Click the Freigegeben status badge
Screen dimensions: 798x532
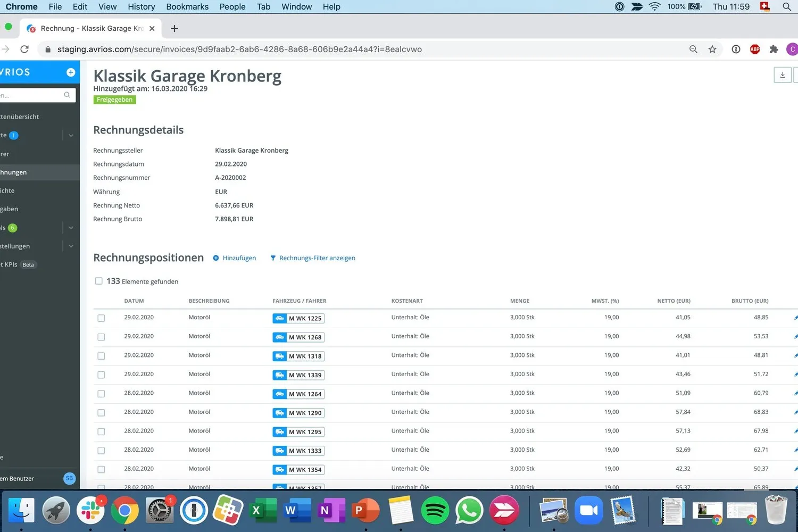115,100
